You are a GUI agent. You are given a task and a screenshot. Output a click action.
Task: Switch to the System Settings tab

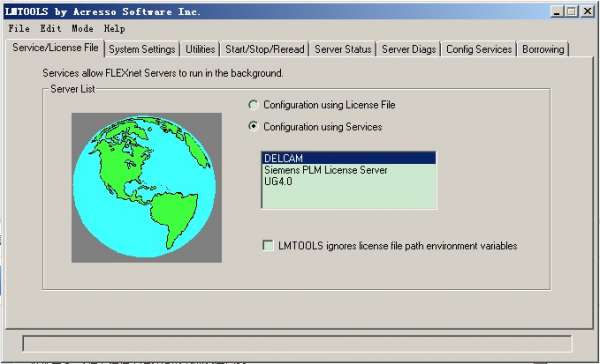click(142, 49)
